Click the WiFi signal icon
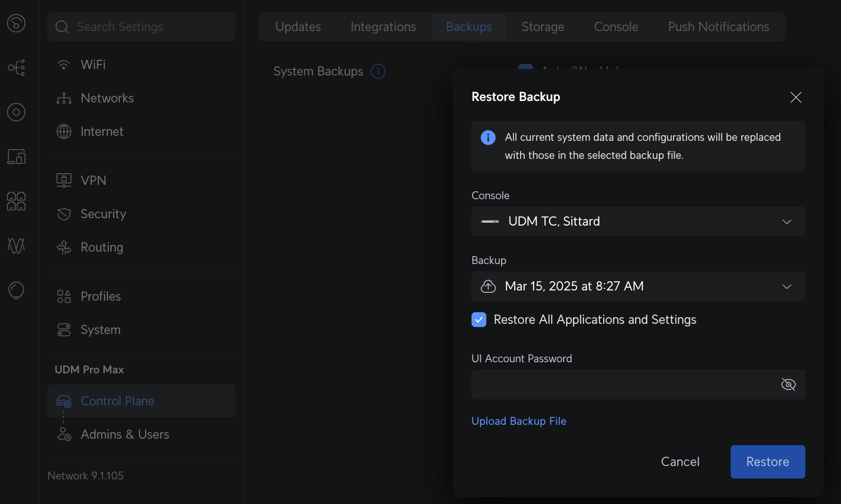The image size is (841, 504). tap(64, 65)
